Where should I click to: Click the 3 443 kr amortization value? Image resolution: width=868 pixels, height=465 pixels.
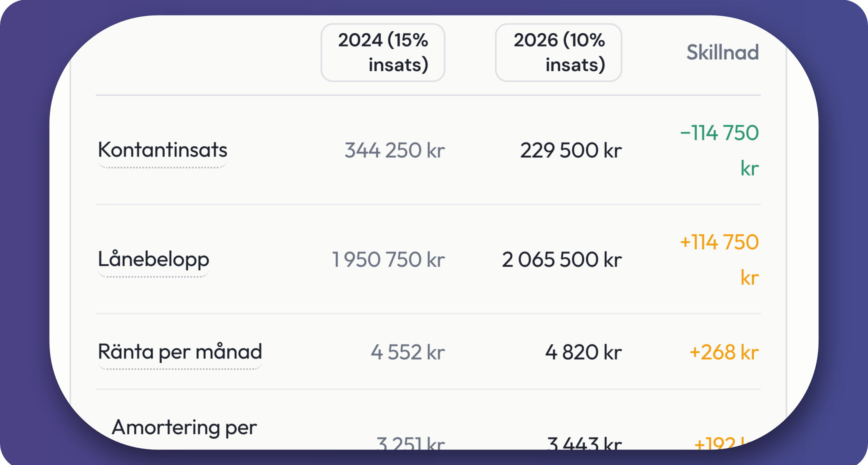pyautogui.click(x=585, y=443)
